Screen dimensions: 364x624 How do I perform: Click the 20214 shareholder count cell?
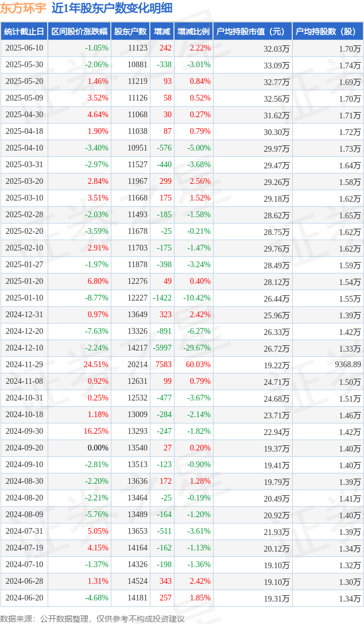pyautogui.click(x=137, y=364)
